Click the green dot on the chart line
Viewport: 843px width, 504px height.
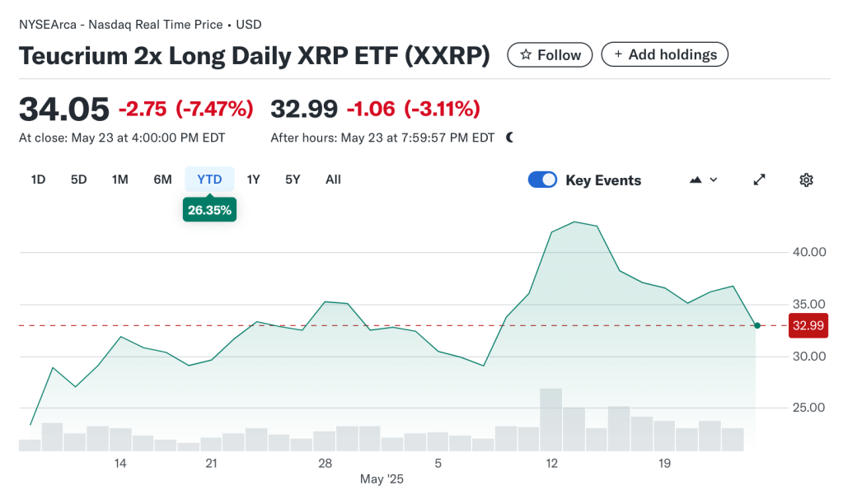756,325
